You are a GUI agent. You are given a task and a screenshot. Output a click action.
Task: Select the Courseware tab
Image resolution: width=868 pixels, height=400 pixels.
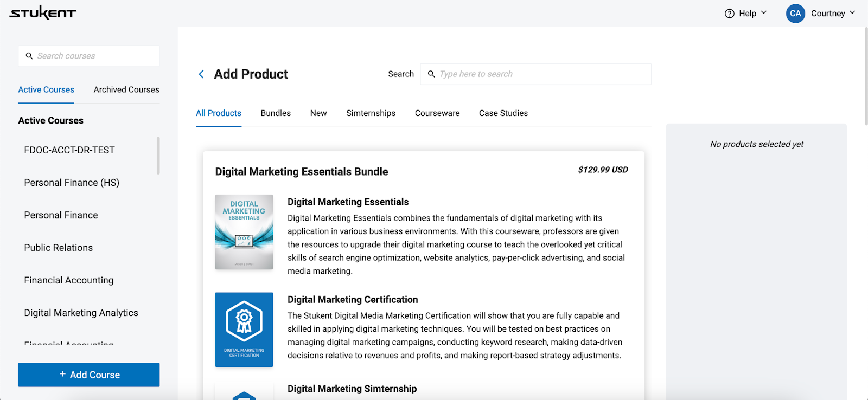(437, 113)
